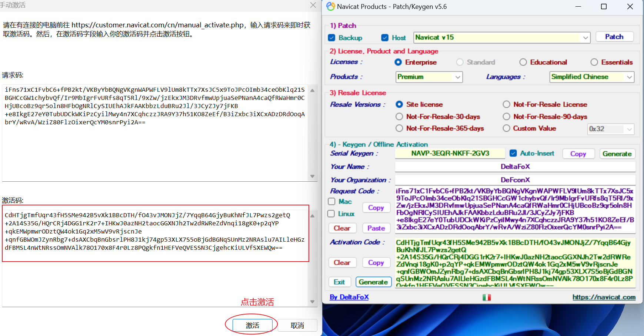Close the manual activation dialog with the X

coord(313,5)
